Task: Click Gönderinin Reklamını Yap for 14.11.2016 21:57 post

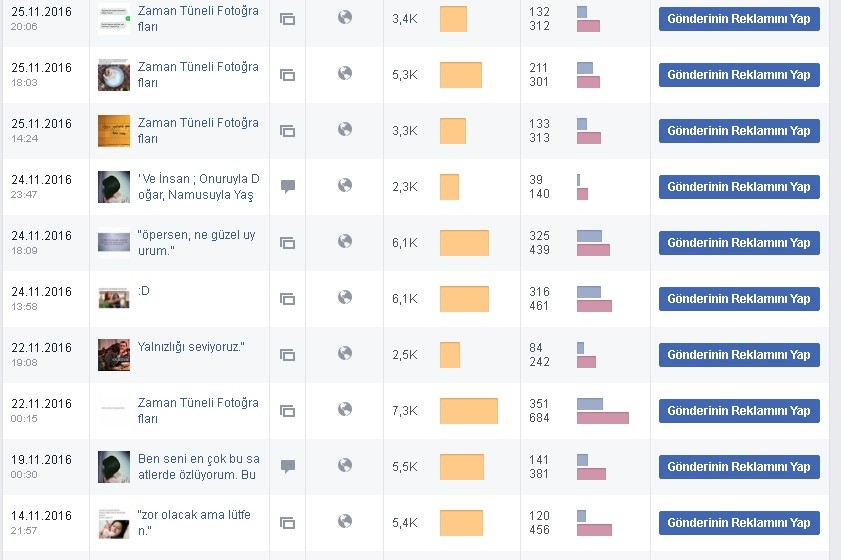Action: pos(739,523)
